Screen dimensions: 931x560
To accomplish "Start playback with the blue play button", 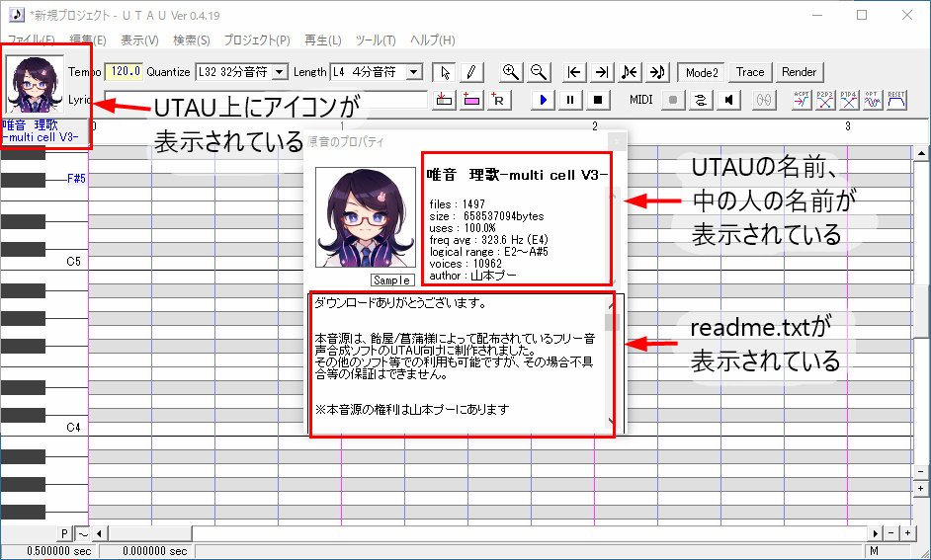I will click(543, 100).
